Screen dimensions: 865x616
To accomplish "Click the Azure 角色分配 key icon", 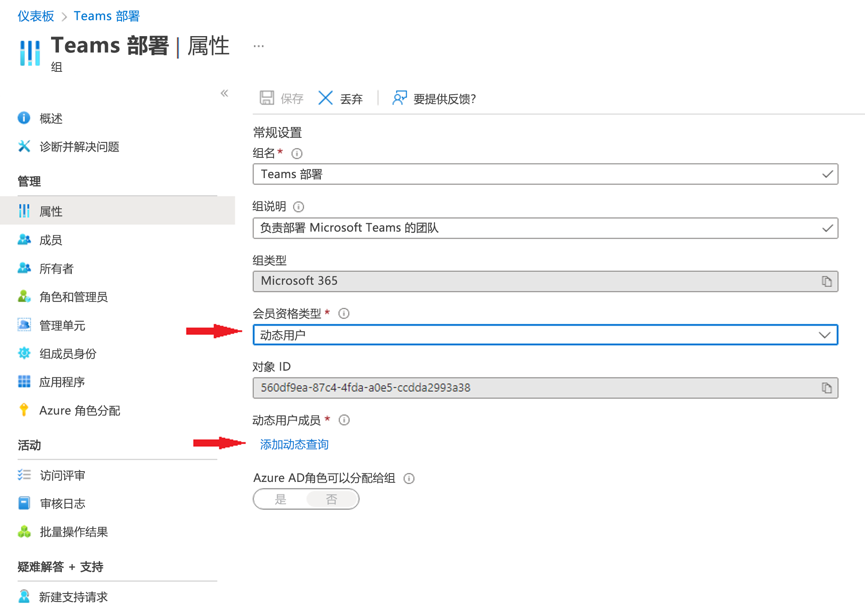I will (x=24, y=410).
